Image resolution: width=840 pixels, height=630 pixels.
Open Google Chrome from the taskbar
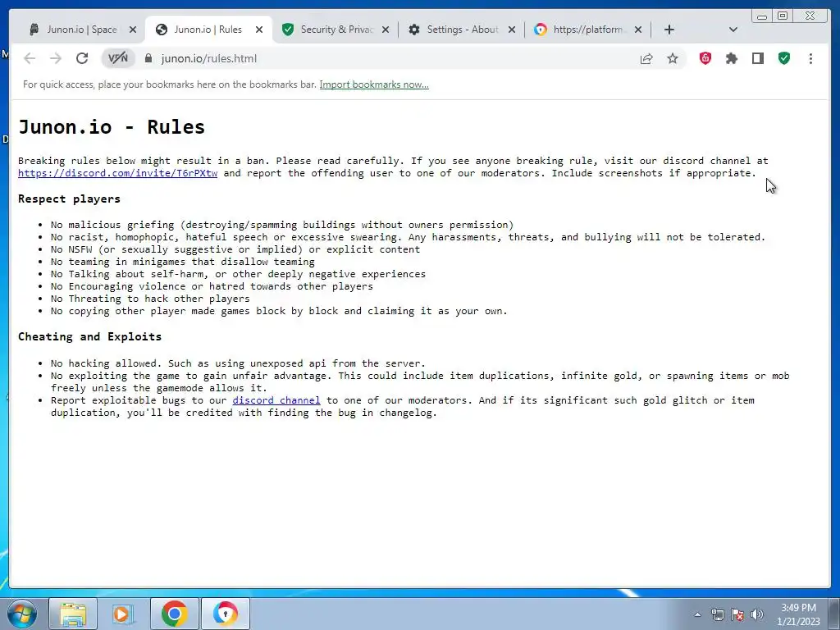174,614
